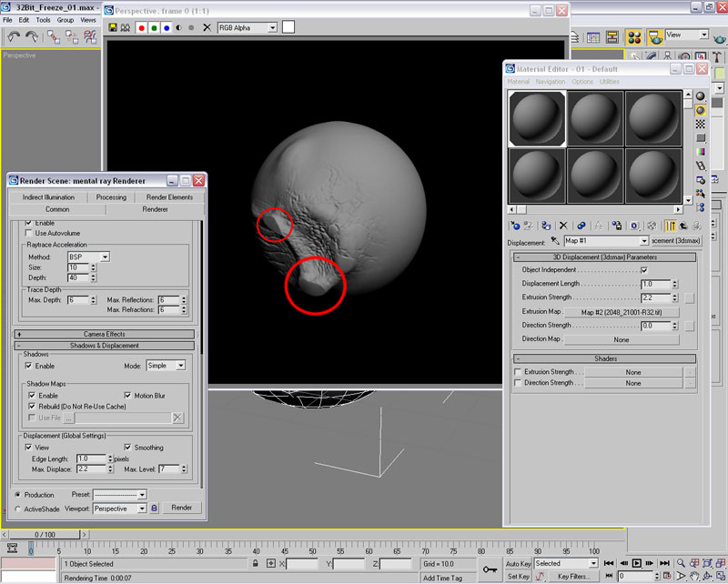Screen dimensions: 728x584
Task: Show the alpha channel in render window
Action: 179,28
